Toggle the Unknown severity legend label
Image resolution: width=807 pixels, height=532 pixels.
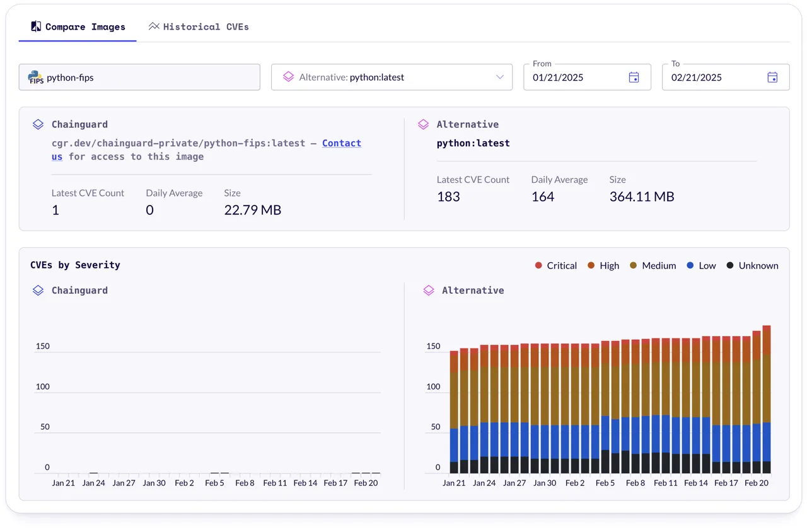pos(758,265)
